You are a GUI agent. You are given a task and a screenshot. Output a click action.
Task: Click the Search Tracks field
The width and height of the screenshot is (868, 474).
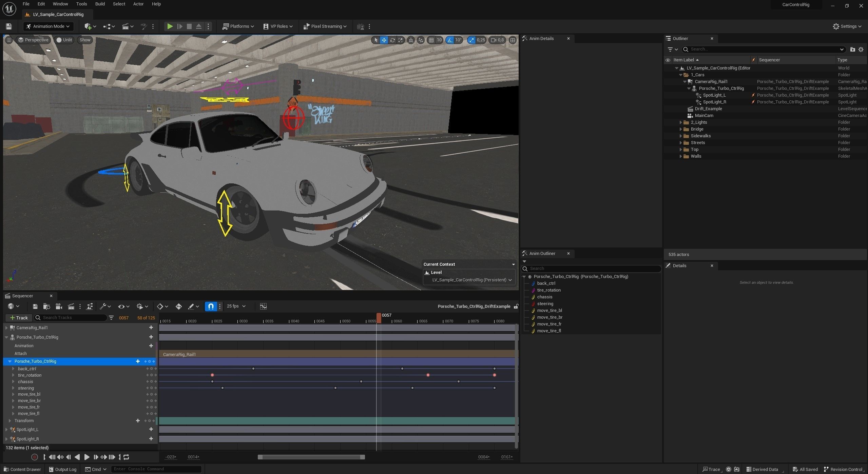(71, 318)
